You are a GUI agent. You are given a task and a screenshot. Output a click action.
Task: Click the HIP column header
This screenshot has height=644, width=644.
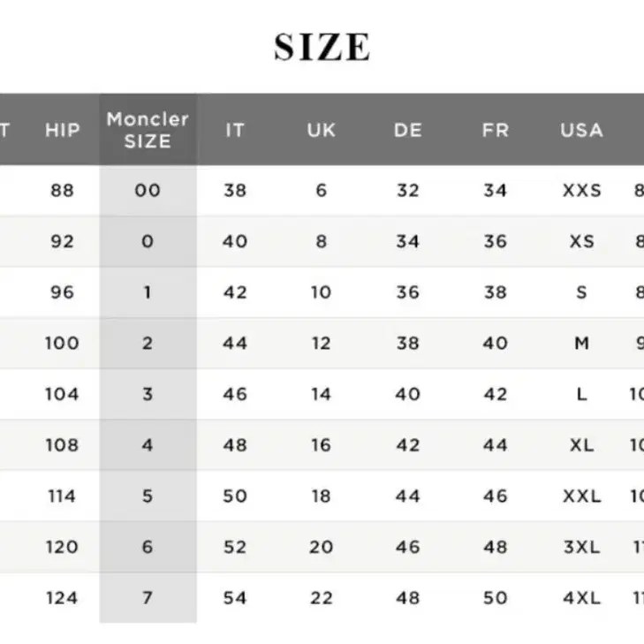point(63,130)
